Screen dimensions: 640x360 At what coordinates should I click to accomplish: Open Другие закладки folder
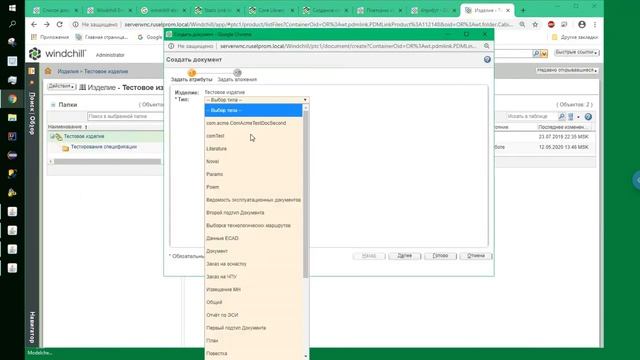575,37
